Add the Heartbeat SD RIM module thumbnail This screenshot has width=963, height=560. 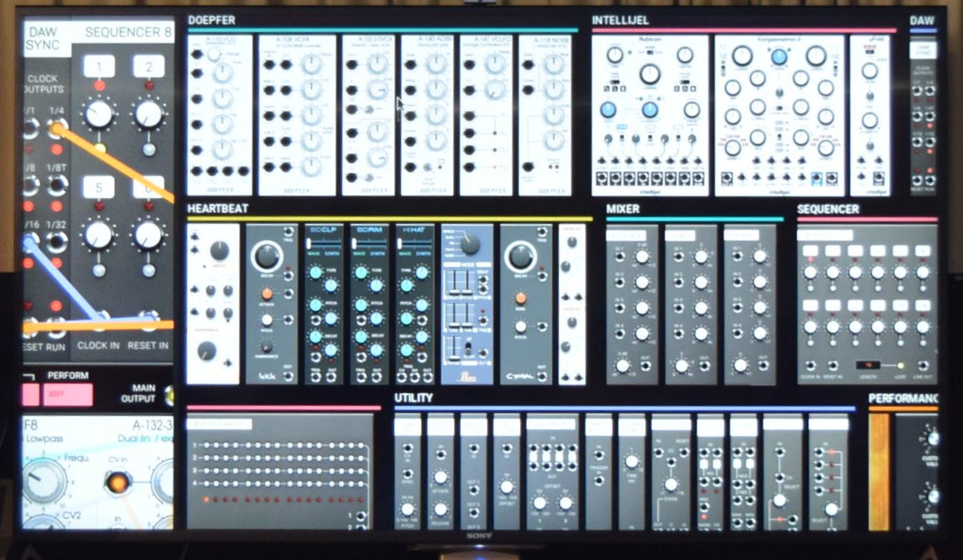click(370, 304)
